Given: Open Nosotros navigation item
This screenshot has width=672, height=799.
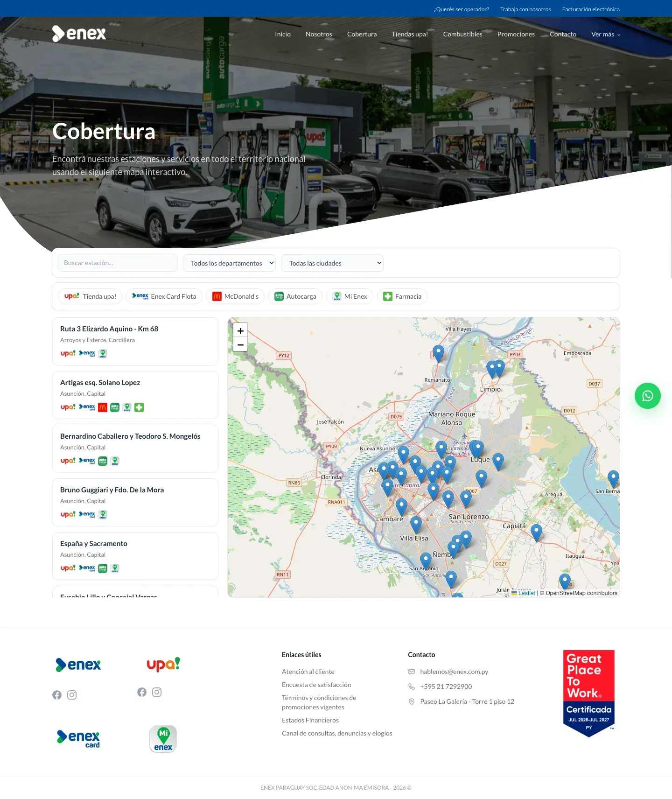Looking at the screenshot, I should [x=319, y=34].
